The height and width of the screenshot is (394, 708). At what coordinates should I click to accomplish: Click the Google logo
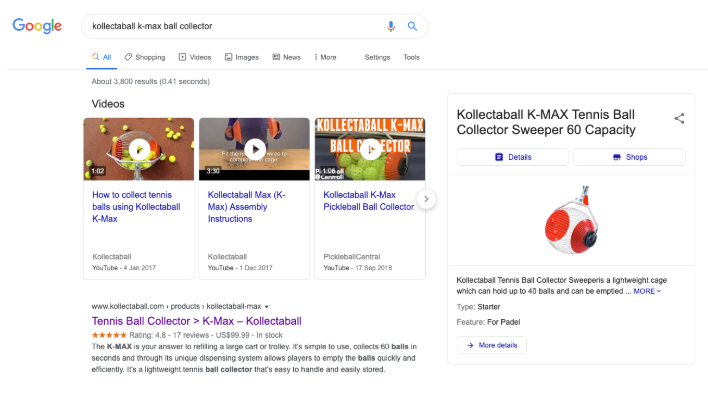pyautogui.click(x=37, y=26)
